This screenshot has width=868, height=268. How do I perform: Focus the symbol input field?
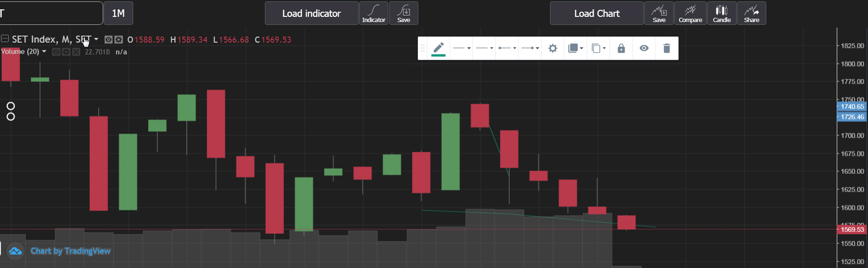51,13
